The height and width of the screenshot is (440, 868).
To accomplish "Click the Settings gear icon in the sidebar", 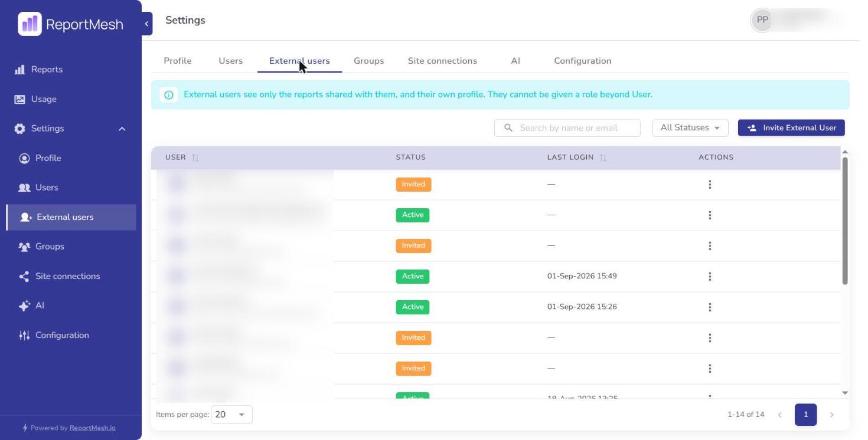I will point(20,129).
